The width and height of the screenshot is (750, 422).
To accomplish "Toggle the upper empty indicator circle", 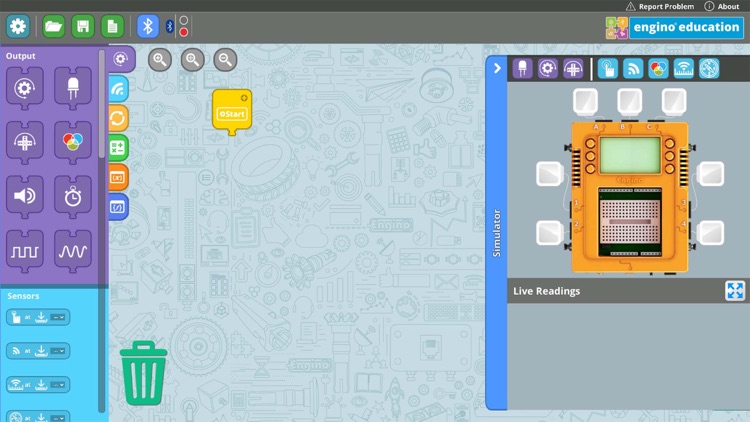I will tap(184, 21).
